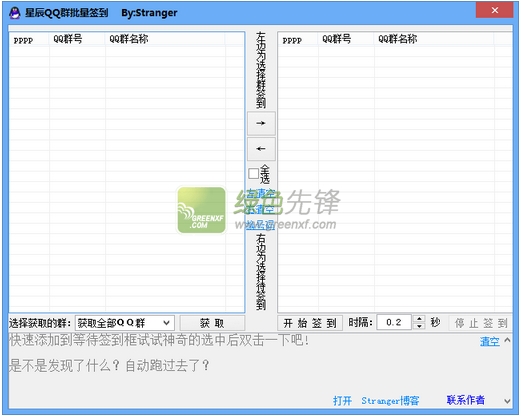The image size is (521, 416).
Task: Click the log scroll down arrow
Action: 507,401
